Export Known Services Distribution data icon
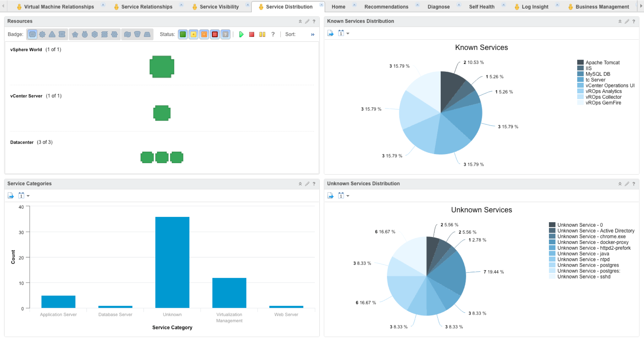 pyautogui.click(x=331, y=33)
